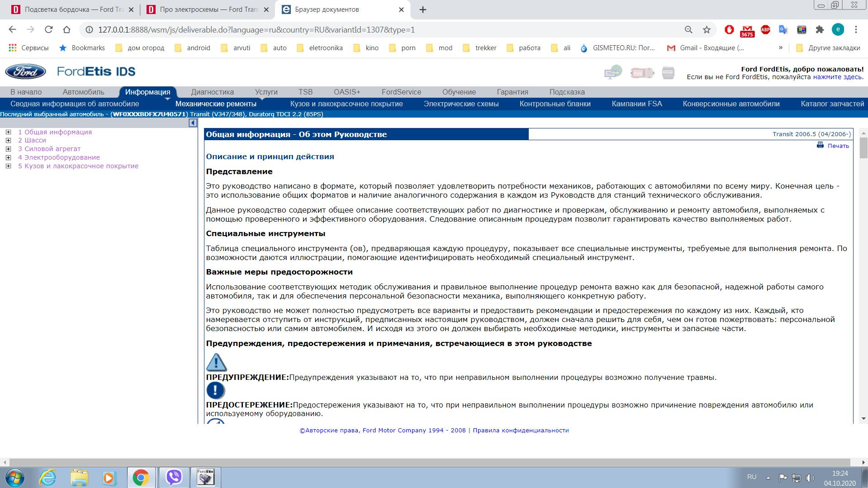Click the нажмите здесь link
Viewport: 868px width, 488px height.
(x=837, y=77)
